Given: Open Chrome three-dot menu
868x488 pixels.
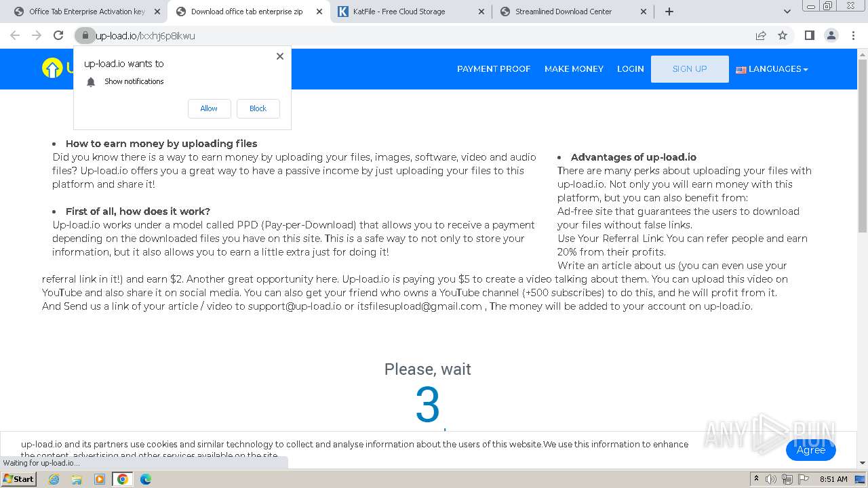Looking at the screenshot, I should [x=853, y=35].
